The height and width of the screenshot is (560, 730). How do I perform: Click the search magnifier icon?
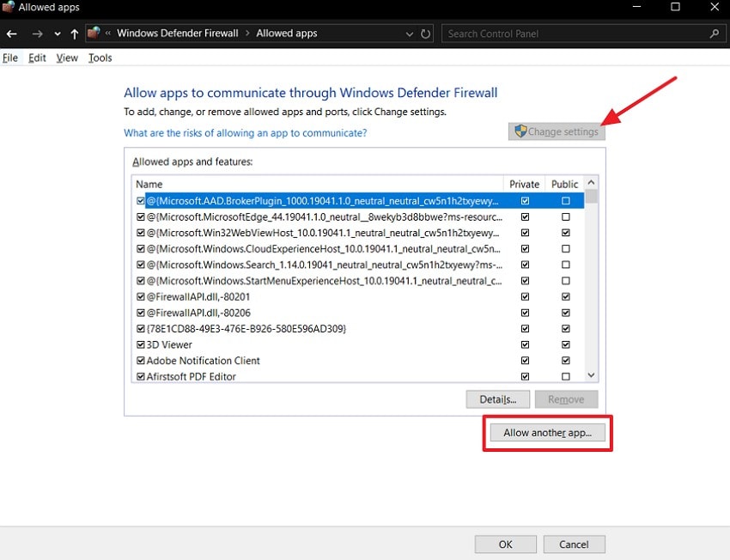click(x=715, y=33)
